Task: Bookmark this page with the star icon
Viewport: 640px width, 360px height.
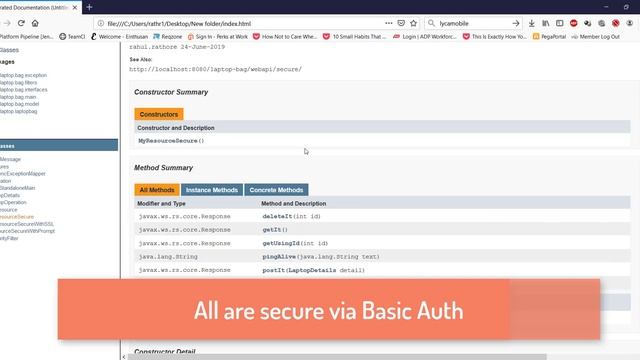Action: [413, 23]
